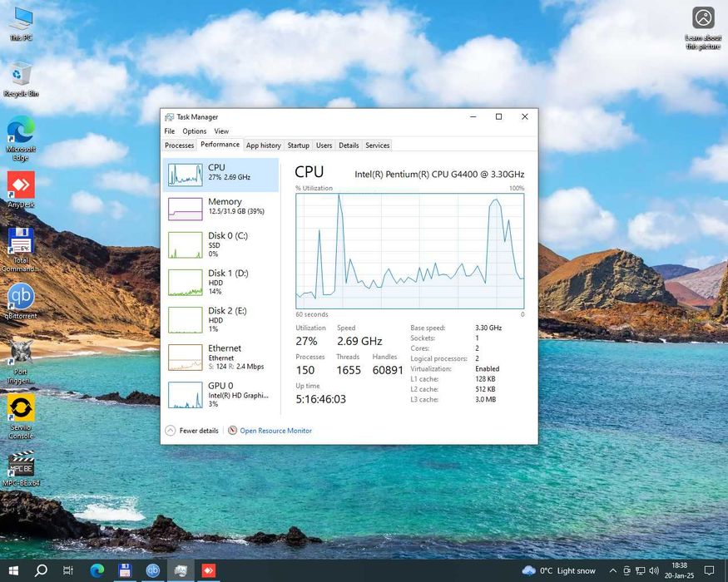Open MPC-BE x64 desktop shortcut
Viewport: 728px width, 582px height.
[21, 468]
